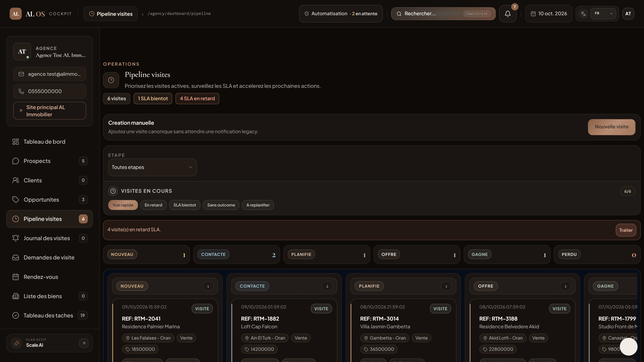Click the Pipeline visites breadcrumb button
The height and width of the screenshot is (362, 644).
111,14
